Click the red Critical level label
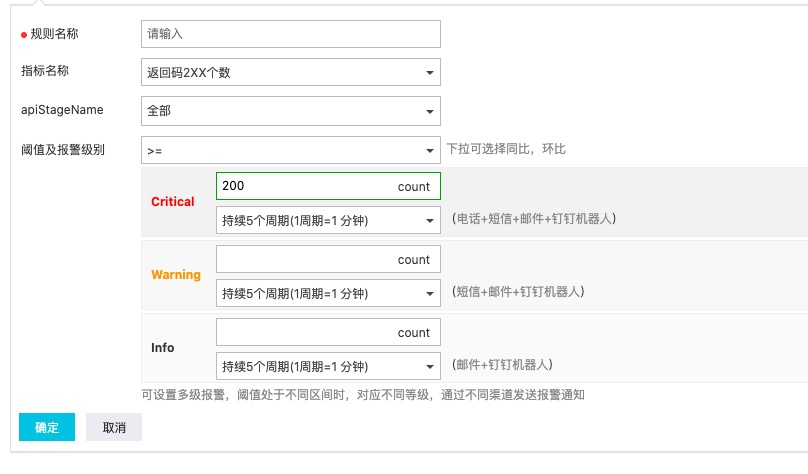This screenshot has height=474, width=808. pos(173,201)
